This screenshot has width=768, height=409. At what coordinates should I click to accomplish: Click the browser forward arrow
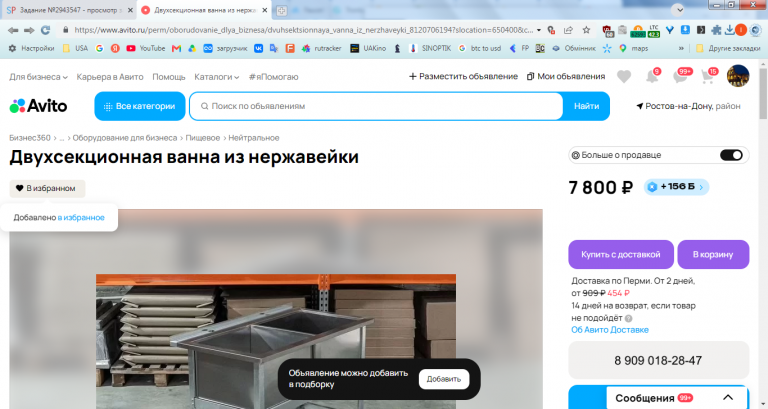pyautogui.click(x=29, y=30)
